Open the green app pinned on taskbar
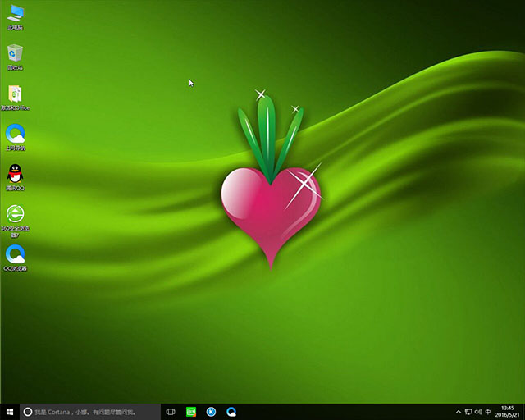This screenshot has height=420, width=525. [191, 411]
